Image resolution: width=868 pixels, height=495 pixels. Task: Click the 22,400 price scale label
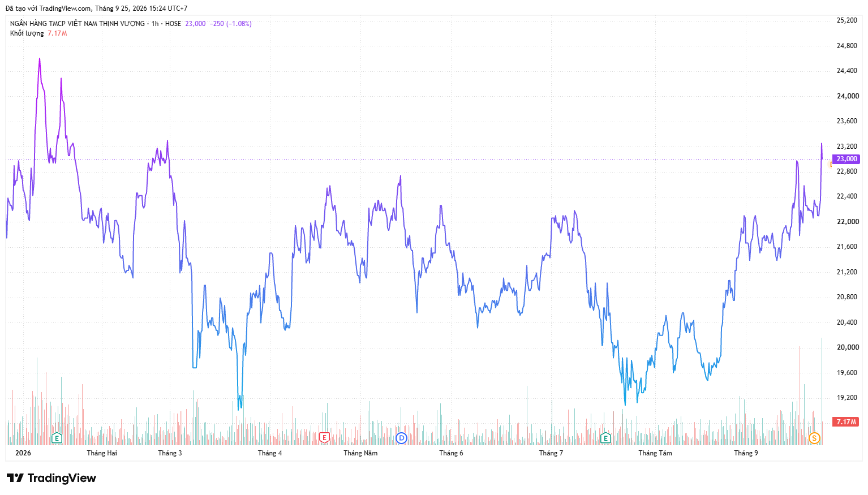pyautogui.click(x=847, y=196)
